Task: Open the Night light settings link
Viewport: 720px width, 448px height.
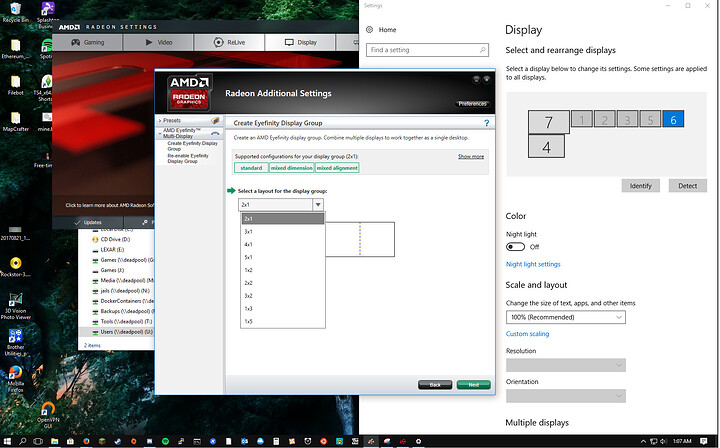Action: point(533,264)
